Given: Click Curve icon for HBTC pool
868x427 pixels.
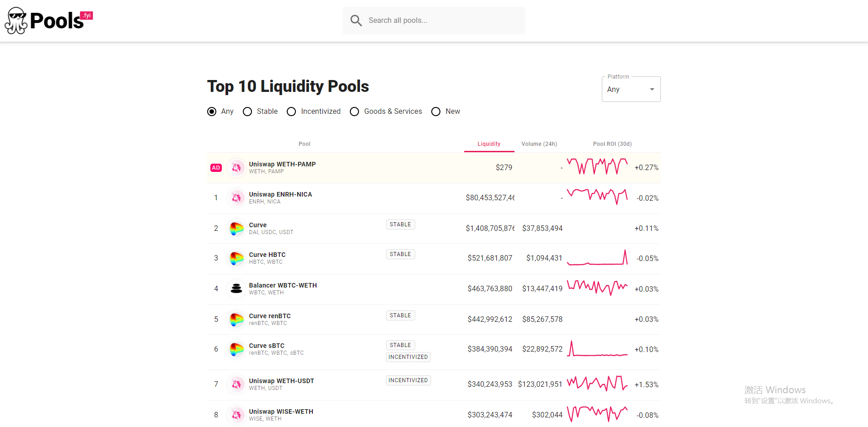Looking at the screenshot, I should [x=236, y=258].
